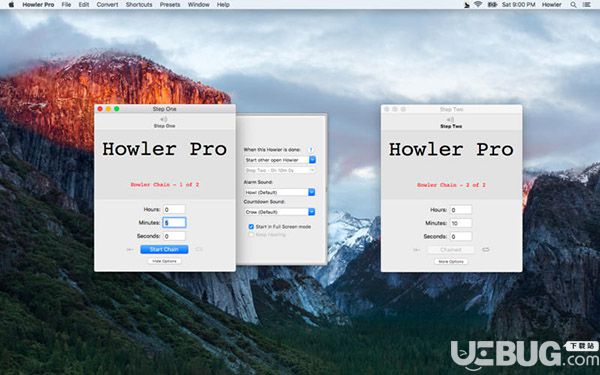The image size is (600, 375).
Task: Open the Window menu
Action: [199, 5]
